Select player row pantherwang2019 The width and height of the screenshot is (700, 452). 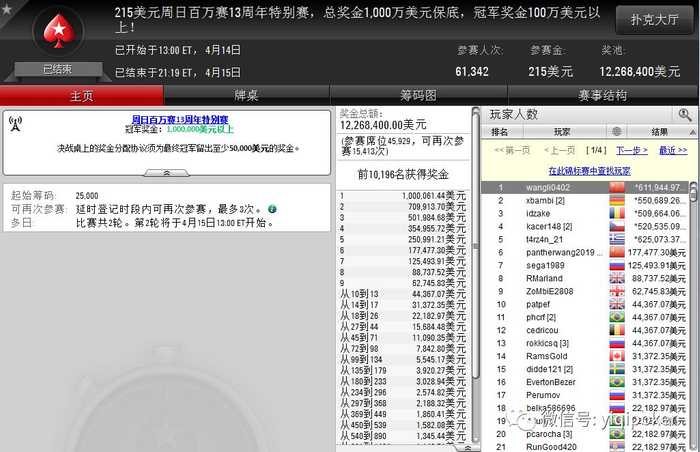(585, 252)
